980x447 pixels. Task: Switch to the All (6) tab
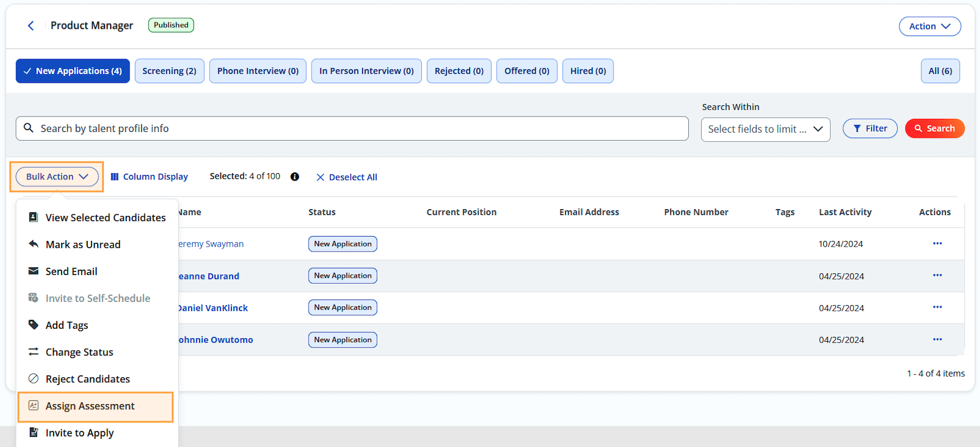(940, 71)
